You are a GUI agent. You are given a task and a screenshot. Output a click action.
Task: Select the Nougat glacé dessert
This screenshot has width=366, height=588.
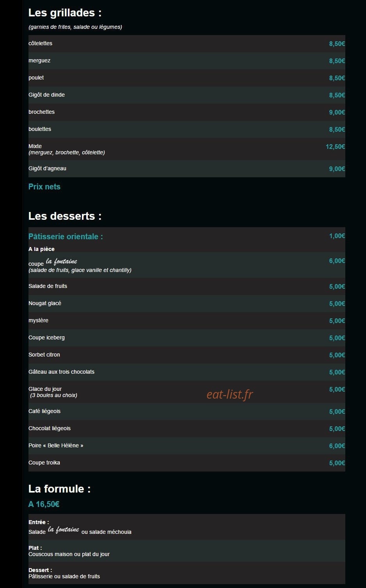[45, 303]
